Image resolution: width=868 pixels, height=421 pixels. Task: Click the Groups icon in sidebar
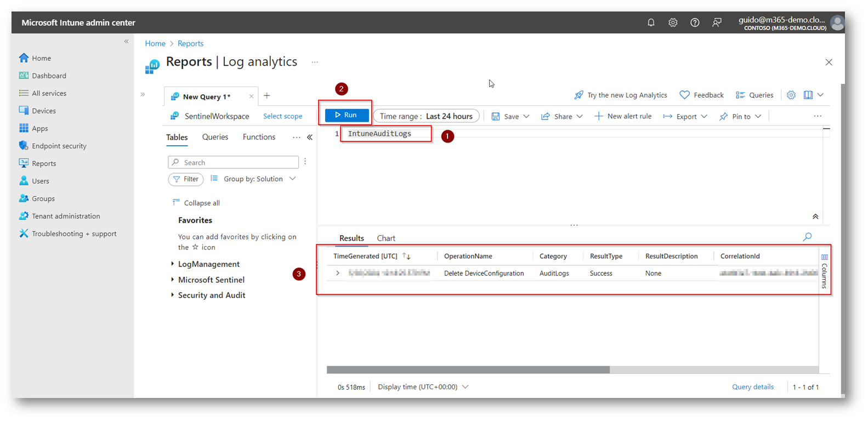click(24, 198)
